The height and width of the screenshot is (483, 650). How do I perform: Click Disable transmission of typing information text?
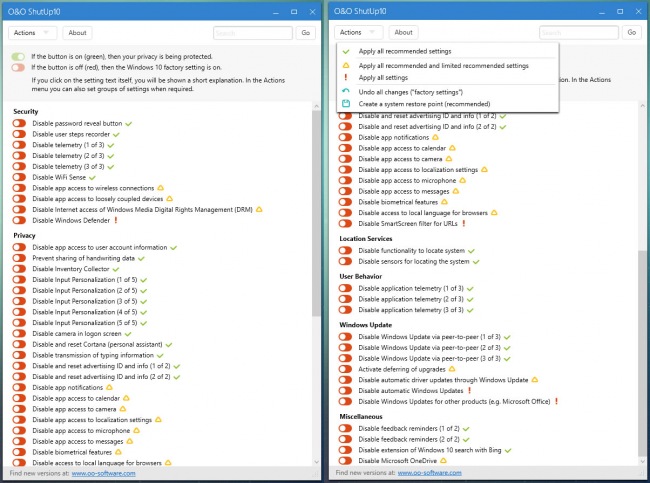(x=93, y=355)
